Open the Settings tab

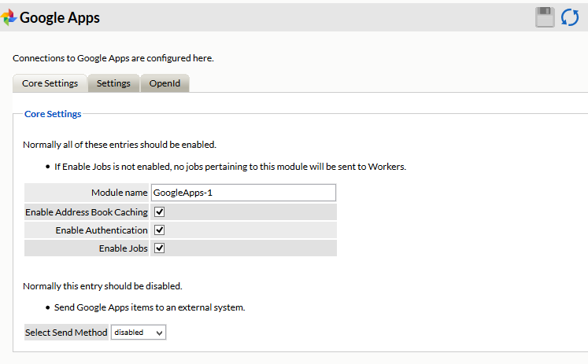[x=113, y=83]
